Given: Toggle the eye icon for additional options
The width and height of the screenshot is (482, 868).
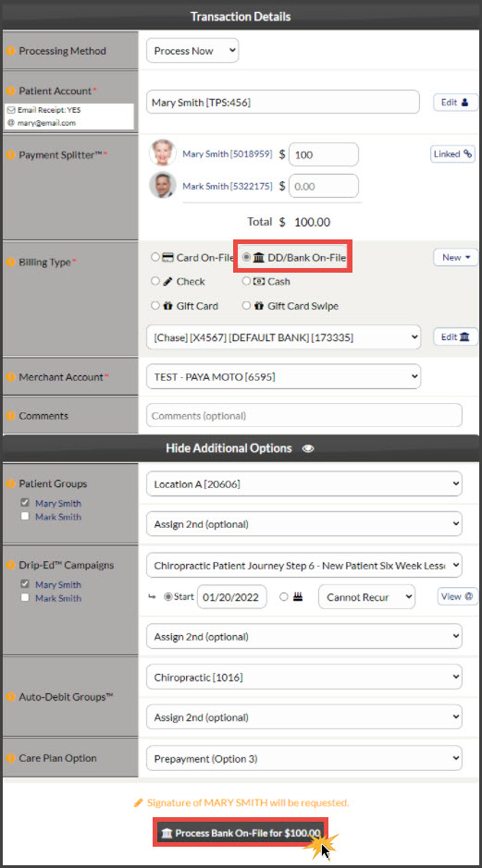Looking at the screenshot, I should tap(308, 448).
